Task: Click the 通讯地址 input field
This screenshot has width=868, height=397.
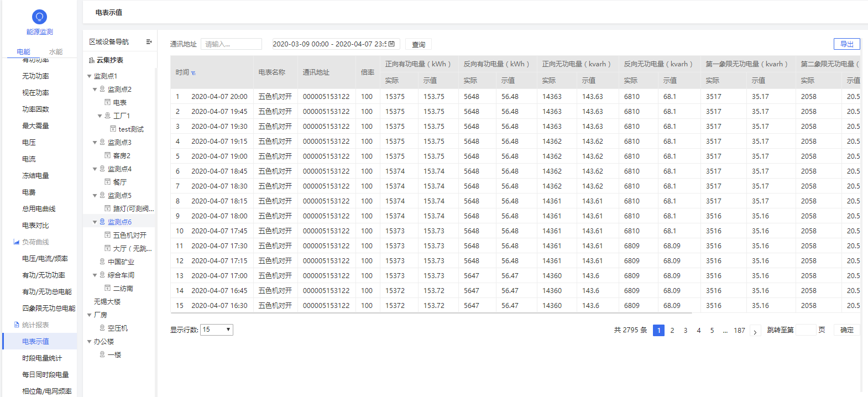Action: pos(231,44)
